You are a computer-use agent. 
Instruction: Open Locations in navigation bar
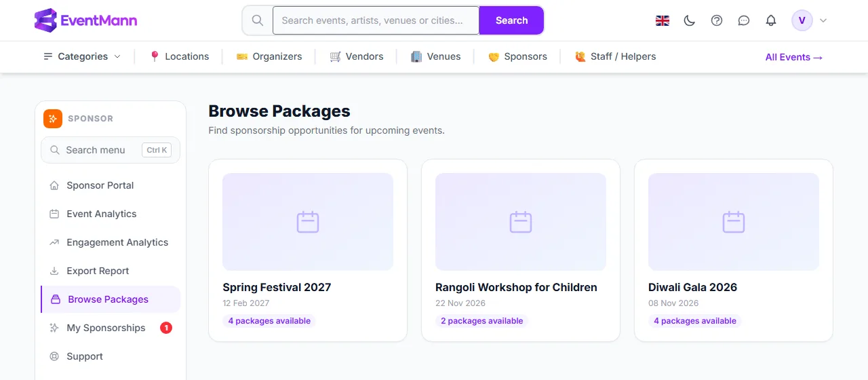click(x=179, y=56)
